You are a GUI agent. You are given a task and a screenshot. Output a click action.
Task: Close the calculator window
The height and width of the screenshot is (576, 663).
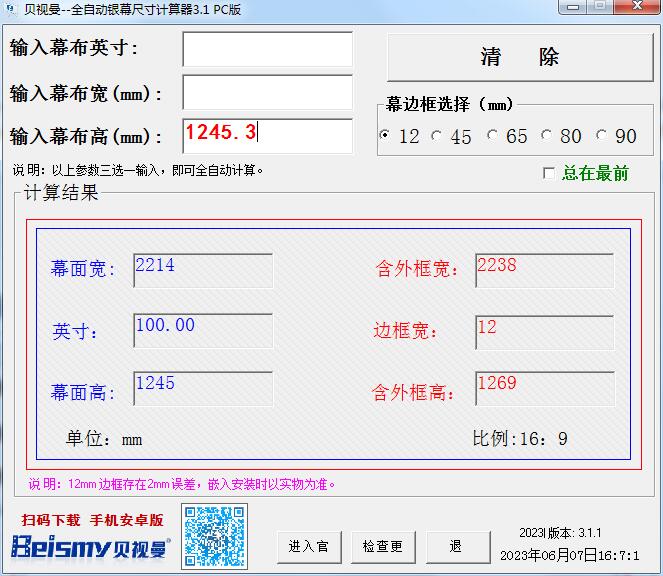tap(638, 7)
